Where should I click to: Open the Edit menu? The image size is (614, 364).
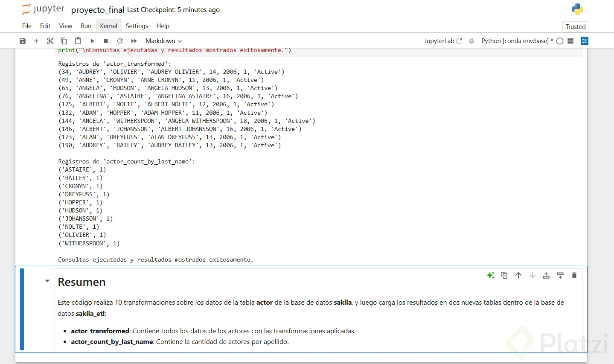45,26
